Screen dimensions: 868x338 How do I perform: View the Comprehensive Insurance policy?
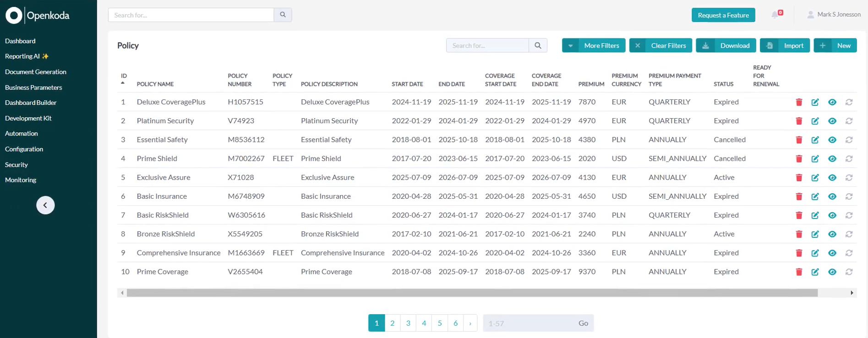click(x=832, y=253)
